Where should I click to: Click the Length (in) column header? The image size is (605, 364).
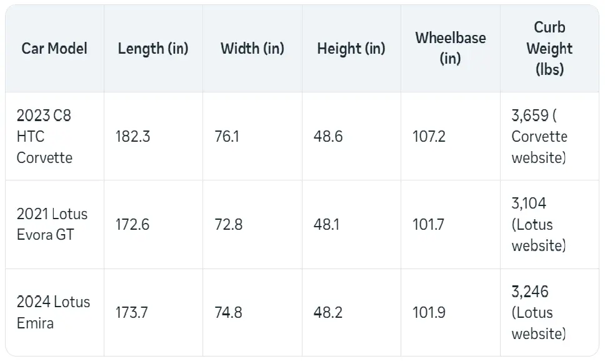(152, 49)
